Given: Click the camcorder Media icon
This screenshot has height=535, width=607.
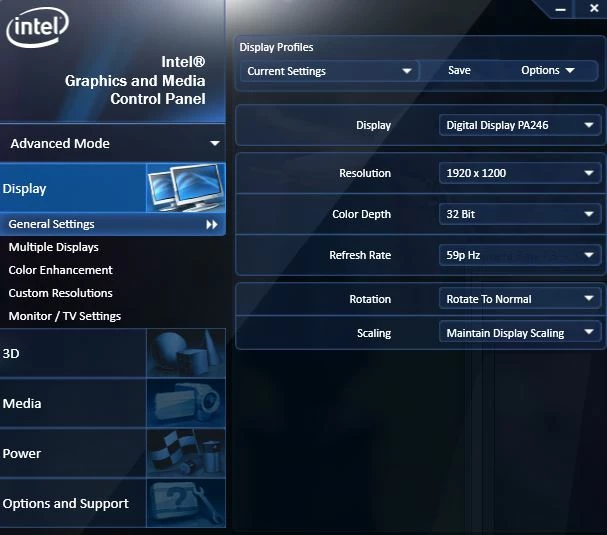Looking at the screenshot, I should [x=186, y=403].
